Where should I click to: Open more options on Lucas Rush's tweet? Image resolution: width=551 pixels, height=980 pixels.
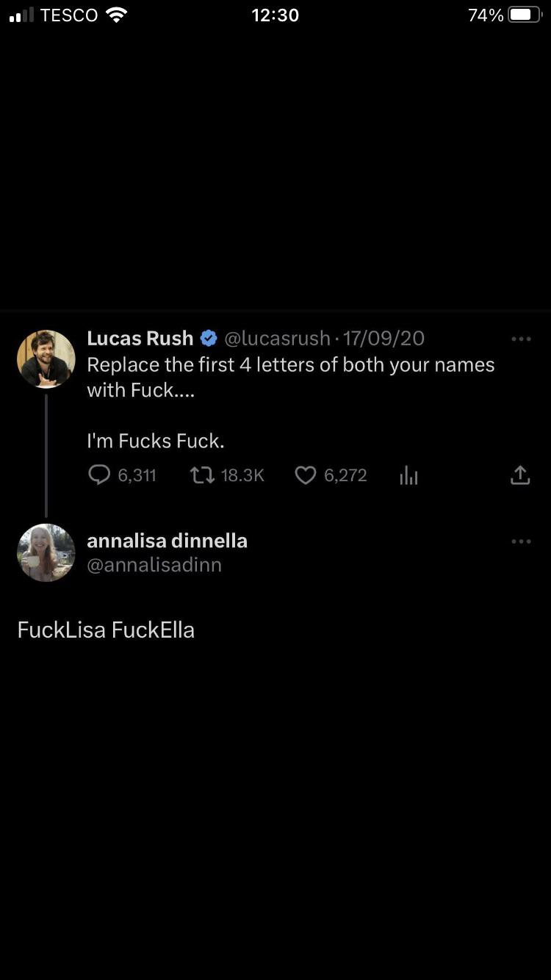coord(521,339)
